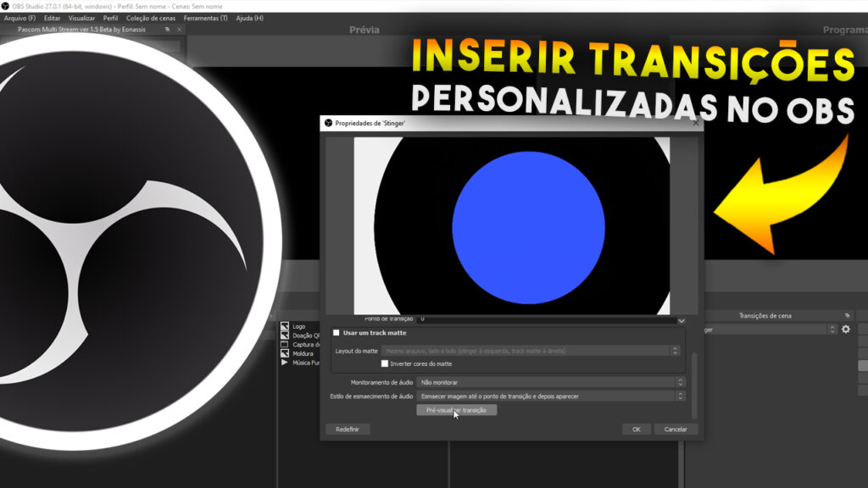The width and height of the screenshot is (868, 488).
Task: Click the Captura source display icon
Action: coord(285,345)
